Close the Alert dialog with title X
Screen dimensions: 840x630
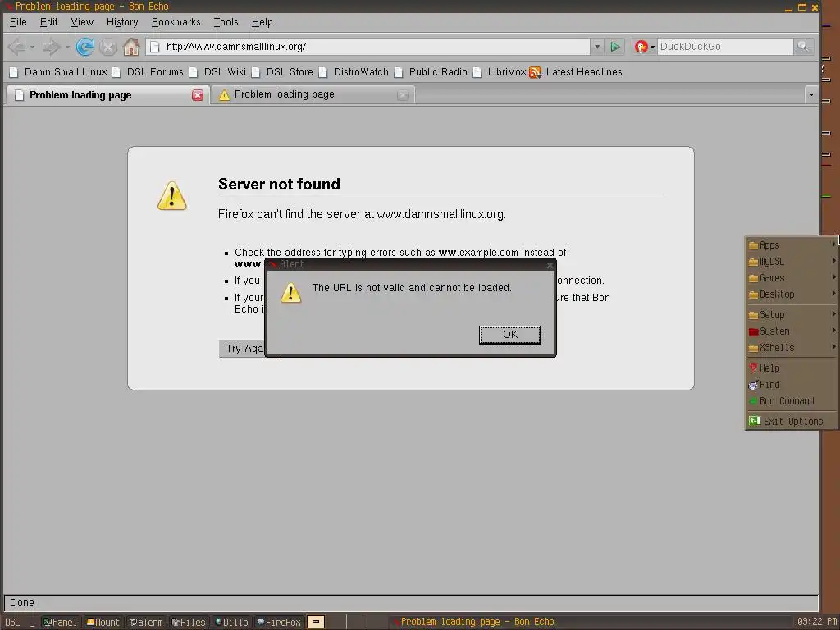click(550, 265)
